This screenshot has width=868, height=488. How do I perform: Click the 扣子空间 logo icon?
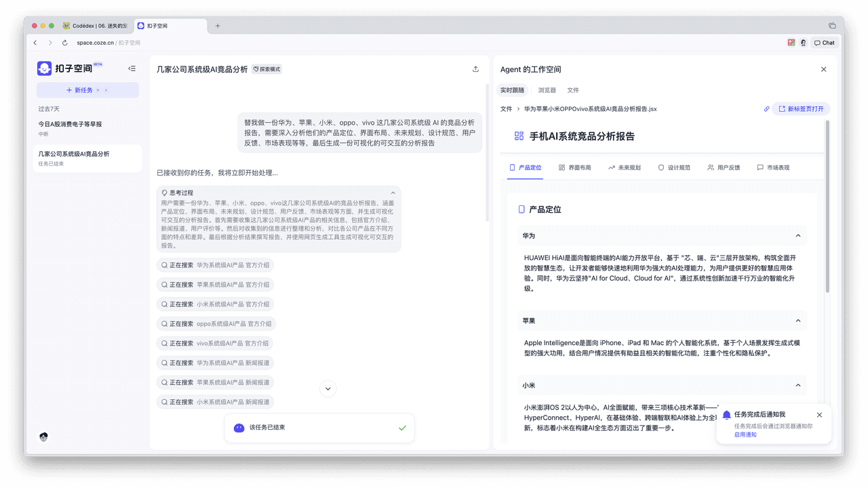pos(44,68)
